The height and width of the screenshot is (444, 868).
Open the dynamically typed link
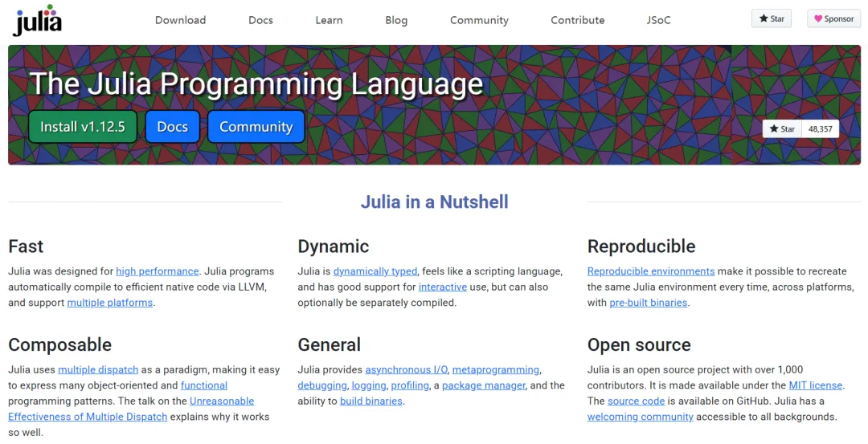coord(375,271)
